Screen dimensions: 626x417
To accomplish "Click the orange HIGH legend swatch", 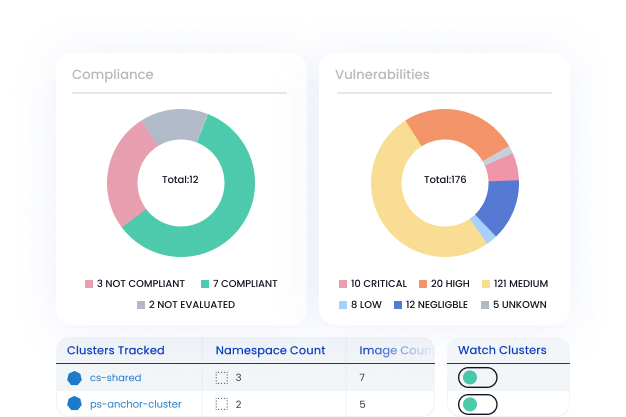I will (x=423, y=284).
